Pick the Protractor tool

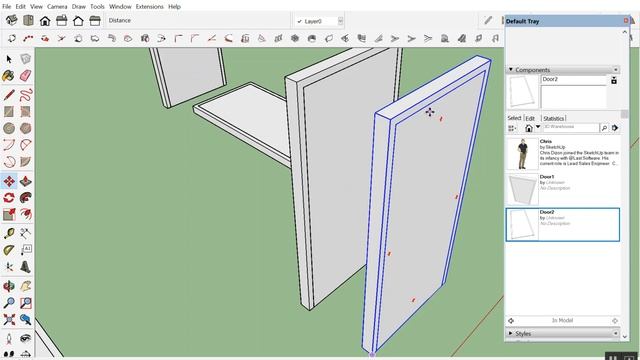click(9, 250)
